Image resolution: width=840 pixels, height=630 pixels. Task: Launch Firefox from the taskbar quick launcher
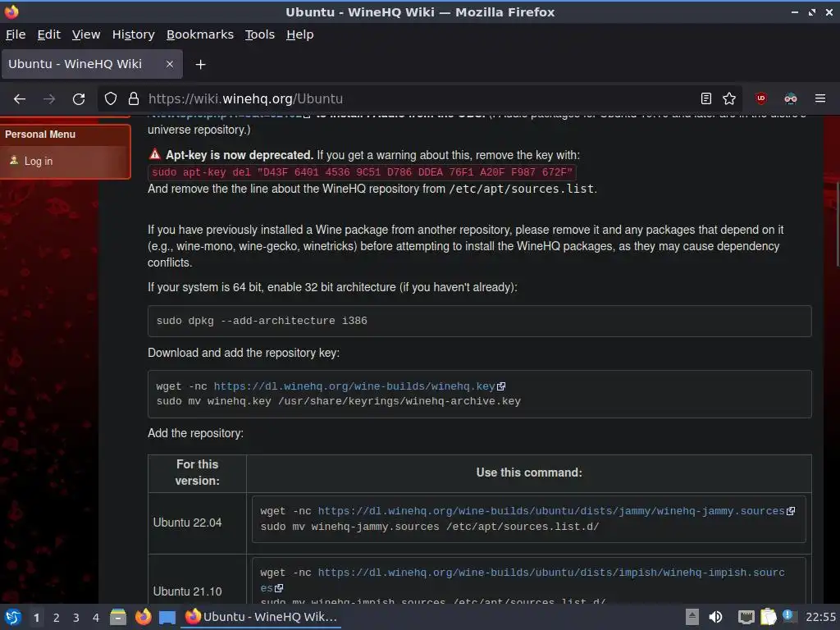click(143, 617)
